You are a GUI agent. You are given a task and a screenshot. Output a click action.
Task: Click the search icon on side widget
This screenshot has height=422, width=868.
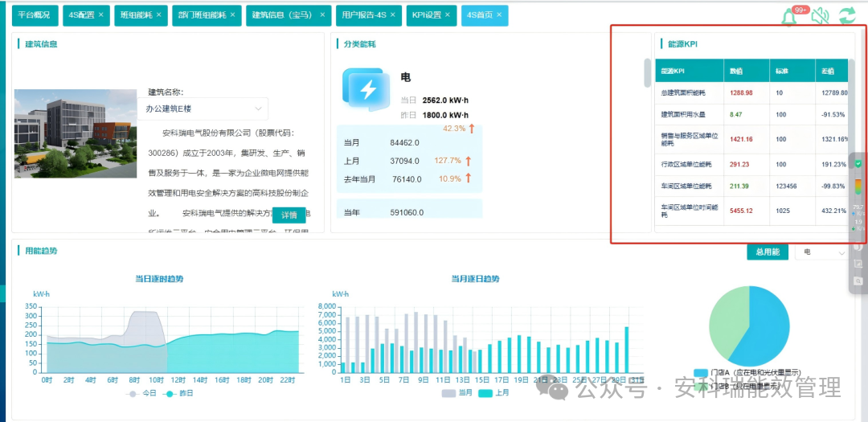(858, 281)
